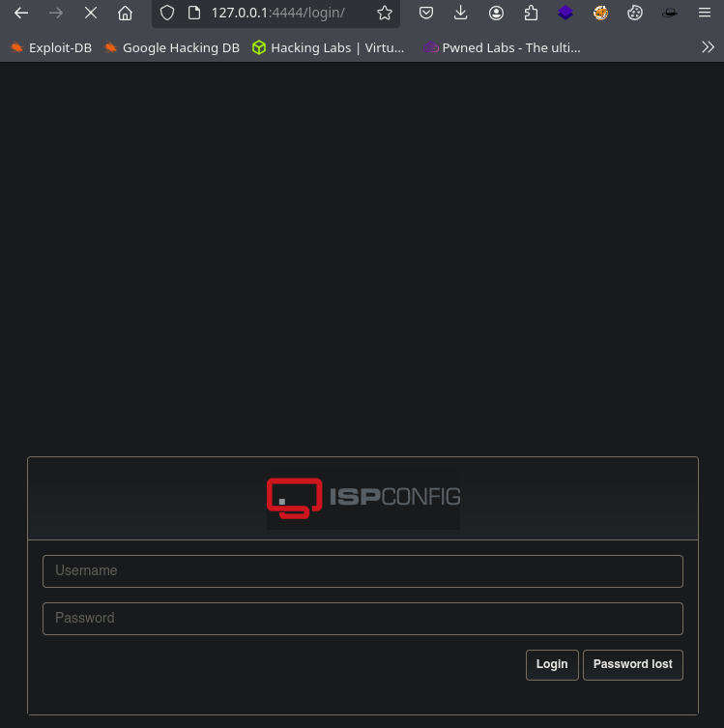Click the Password lost button
The width and height of the screenshot is (724, 728).
pyautogui.click(x=633, y=665)
